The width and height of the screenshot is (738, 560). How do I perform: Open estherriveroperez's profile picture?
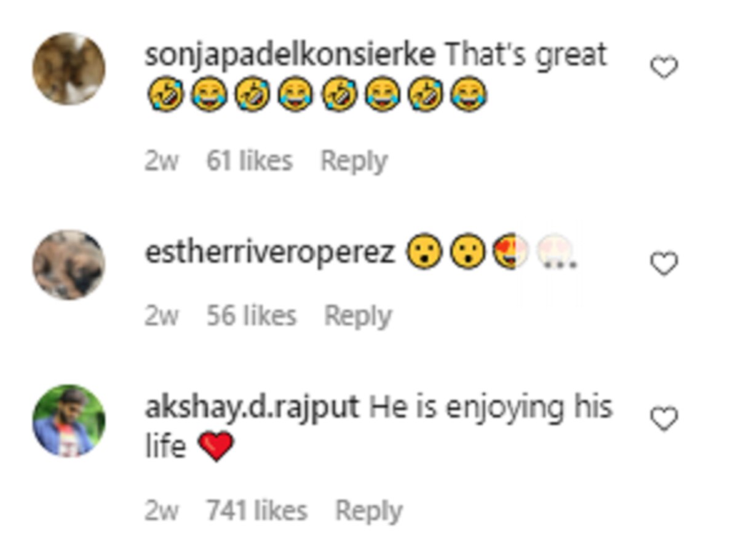(69, 265)
